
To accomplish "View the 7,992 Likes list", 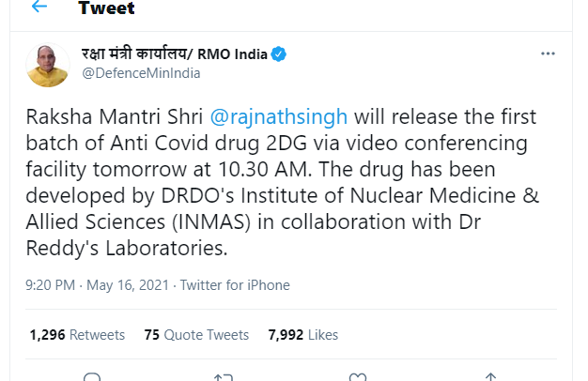I will 302,335.
